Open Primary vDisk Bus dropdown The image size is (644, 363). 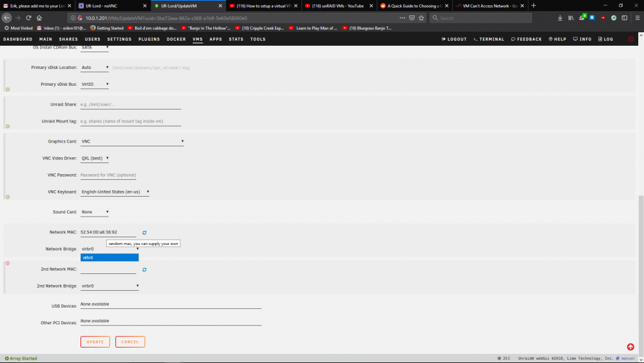[x=95, y=84]
